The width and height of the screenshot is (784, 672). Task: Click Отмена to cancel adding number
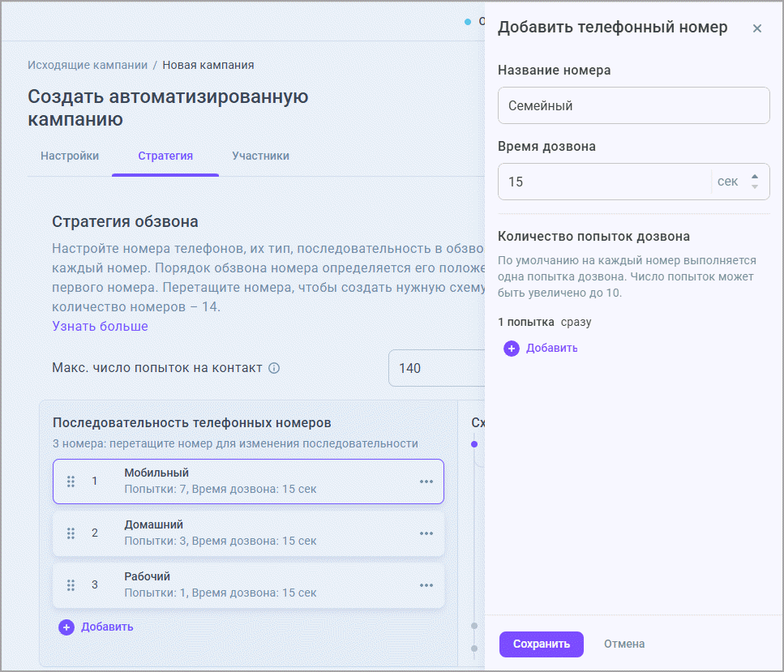click(x=624, y=644)
